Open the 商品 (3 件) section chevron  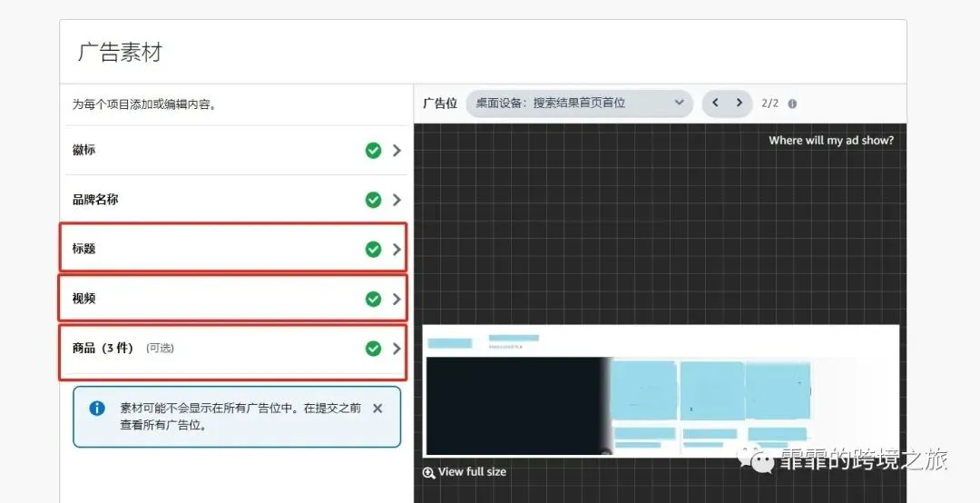pos(397,349)
